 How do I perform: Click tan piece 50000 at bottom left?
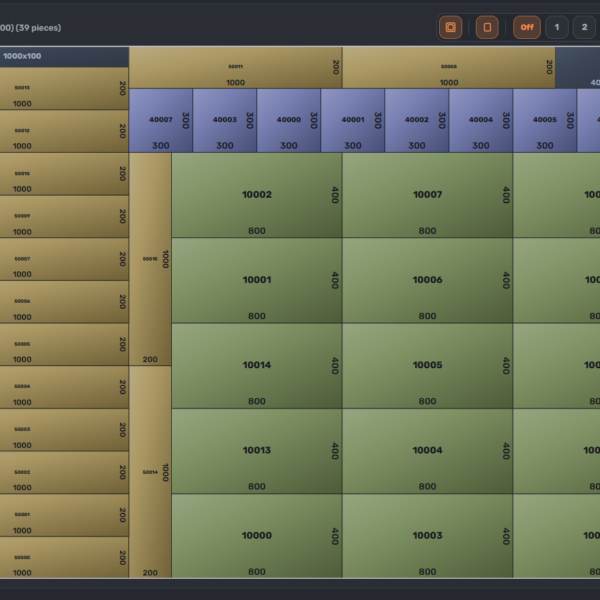(x=64, y=558)
